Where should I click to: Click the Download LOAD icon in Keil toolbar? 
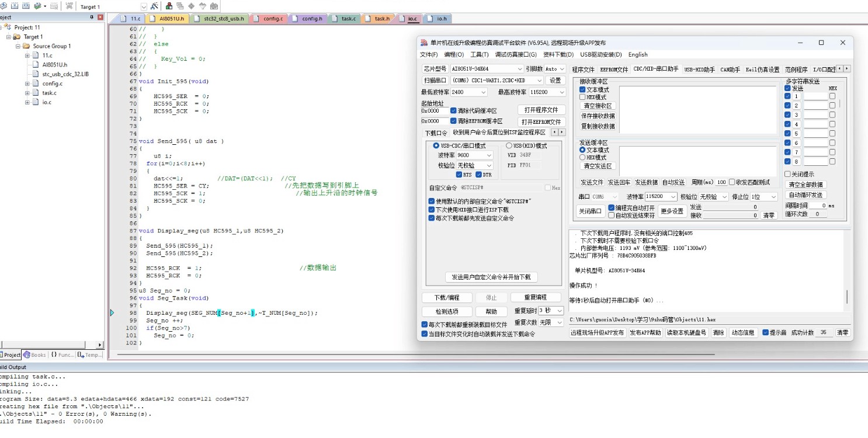click(x=70, y=6)
